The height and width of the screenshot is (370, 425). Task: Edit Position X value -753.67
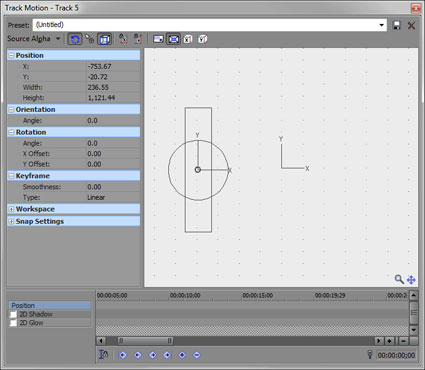pyautogui.click(x=113, y=66)
